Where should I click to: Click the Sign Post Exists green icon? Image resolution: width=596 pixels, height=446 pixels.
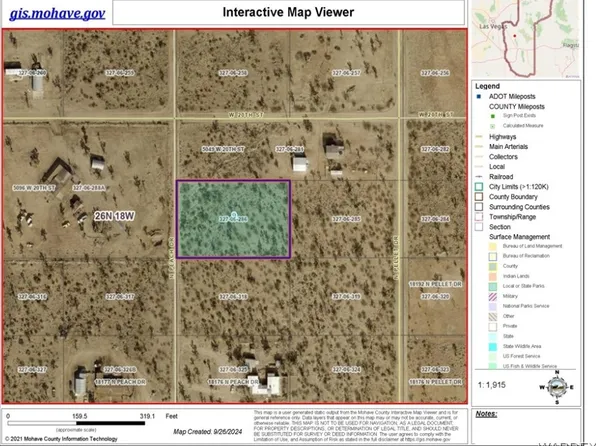tap(493, 116)
